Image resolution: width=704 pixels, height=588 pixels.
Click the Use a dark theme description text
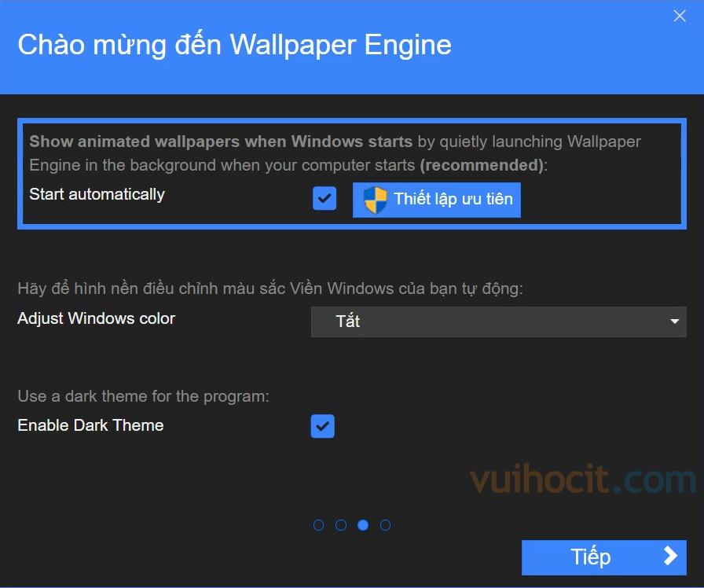click(x=143, y=396)
